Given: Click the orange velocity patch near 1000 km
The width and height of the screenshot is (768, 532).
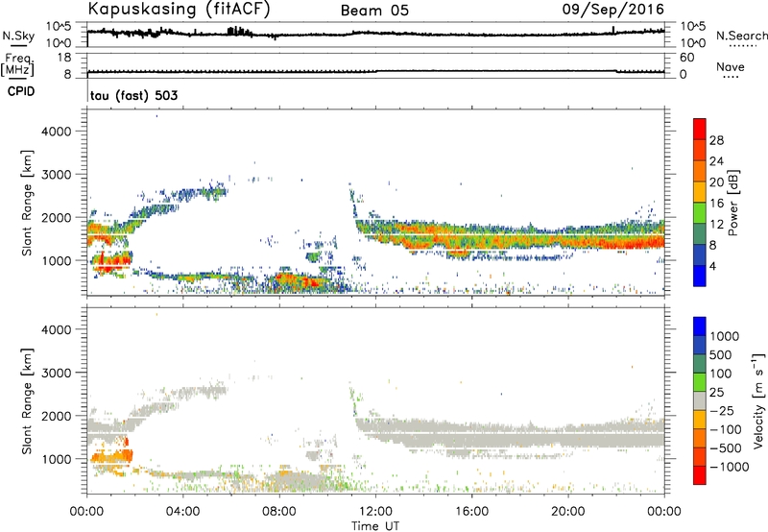Looking at the screenshot, I should tap(111, 458).
